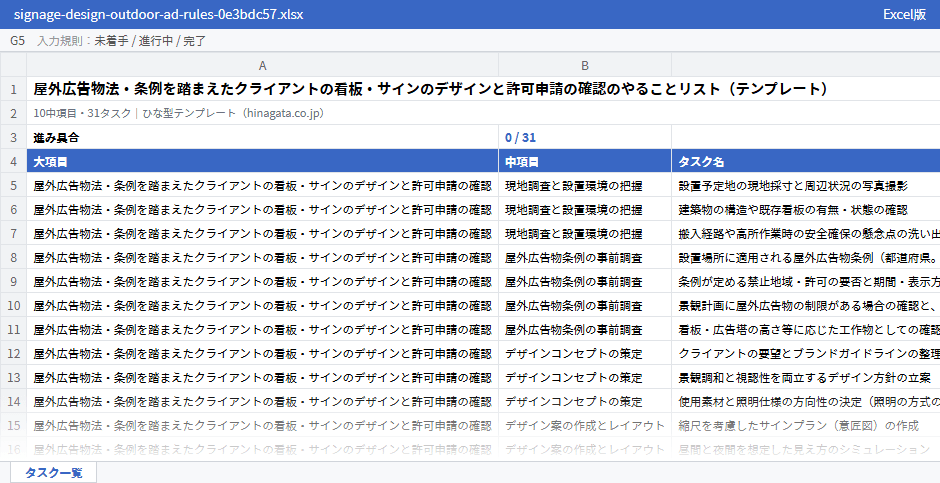Click デザインコンセプトの策定 in row 12
The height and width of the screenshot is (483, 940).
point(585,353)
